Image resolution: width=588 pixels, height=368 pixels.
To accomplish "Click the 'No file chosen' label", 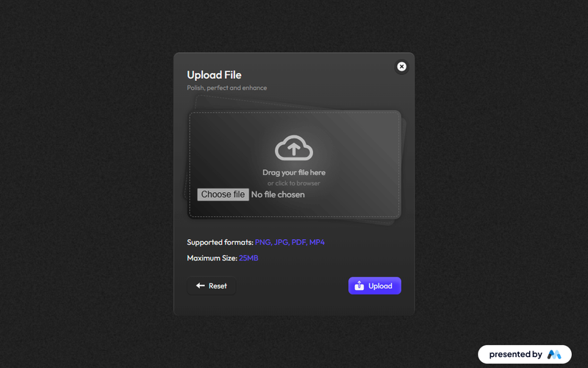I will 278,194.
